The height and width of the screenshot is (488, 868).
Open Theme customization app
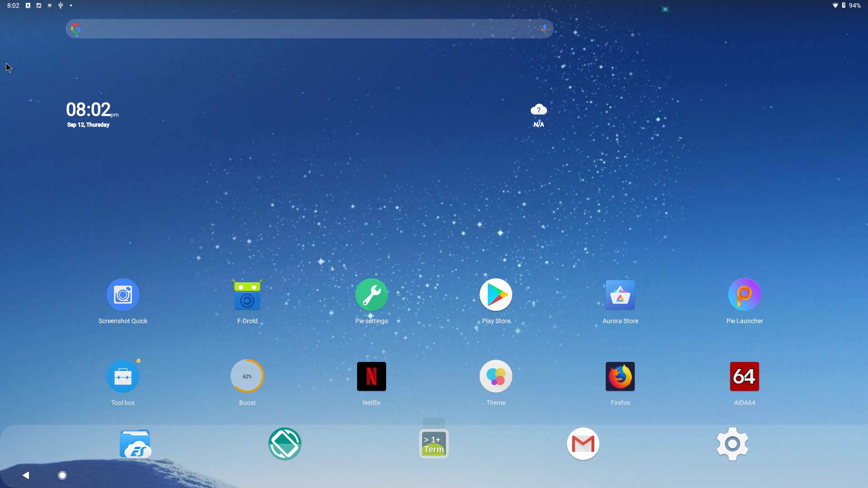[495, 376]
